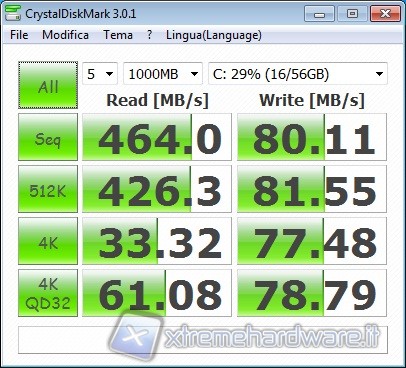Click the 4K QD32 read result 61.08
This screenshot has height=368, width=406.
157,293
